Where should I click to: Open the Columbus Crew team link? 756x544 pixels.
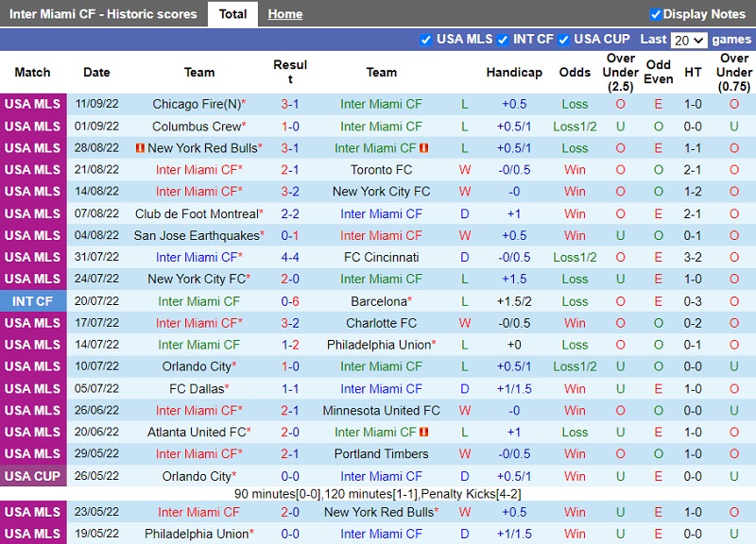pyautogui.click(x=197, y=127)
